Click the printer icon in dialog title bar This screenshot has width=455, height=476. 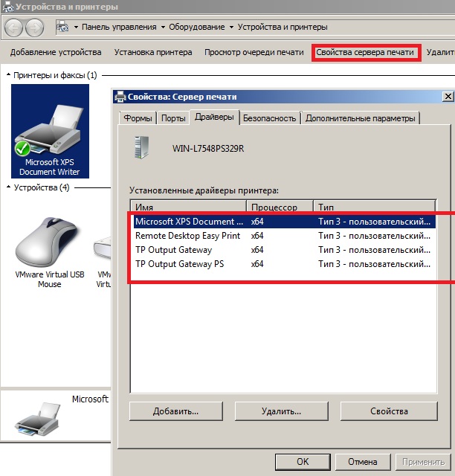click(120, 97)
